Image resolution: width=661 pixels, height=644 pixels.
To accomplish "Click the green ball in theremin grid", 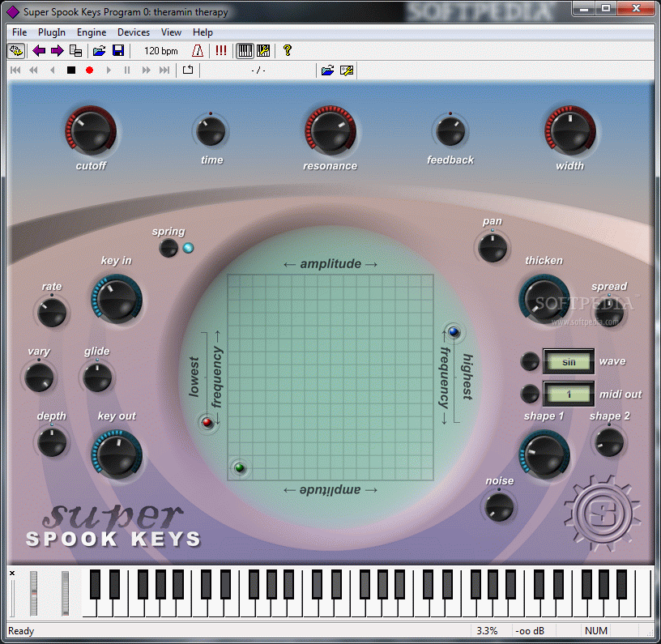I will [x=240, y=467].
